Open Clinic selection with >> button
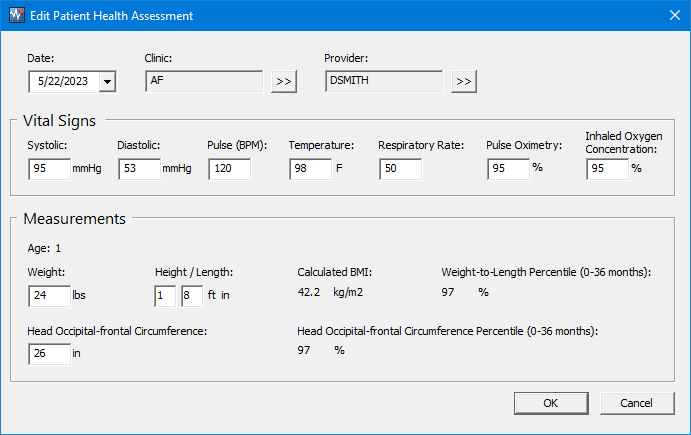691x435 pixels. (284, 82)
